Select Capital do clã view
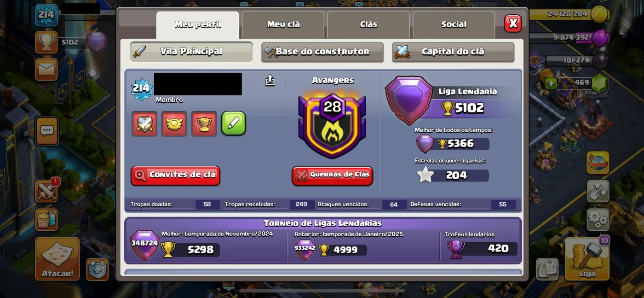 453,52
